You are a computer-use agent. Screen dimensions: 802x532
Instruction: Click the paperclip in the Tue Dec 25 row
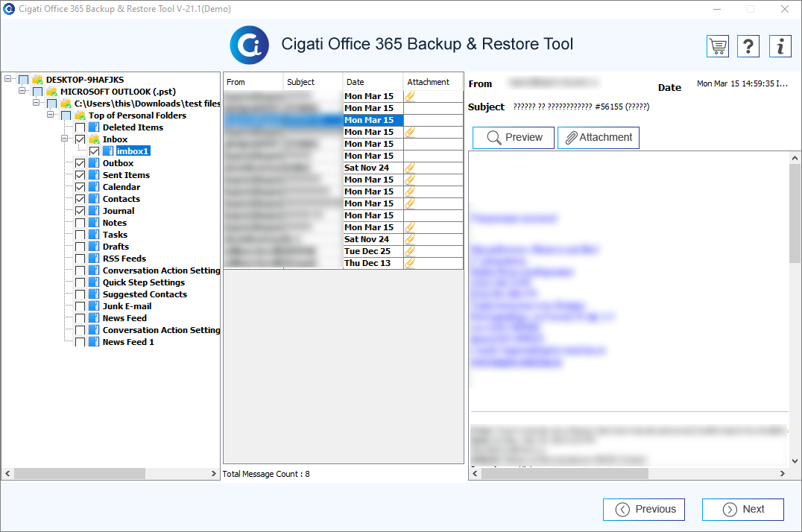click(410, 251)
